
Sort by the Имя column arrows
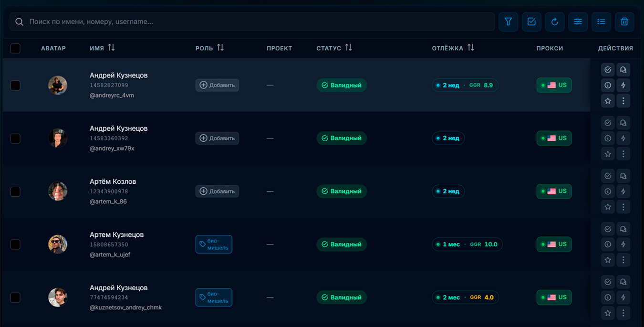[x=111, y=48]
